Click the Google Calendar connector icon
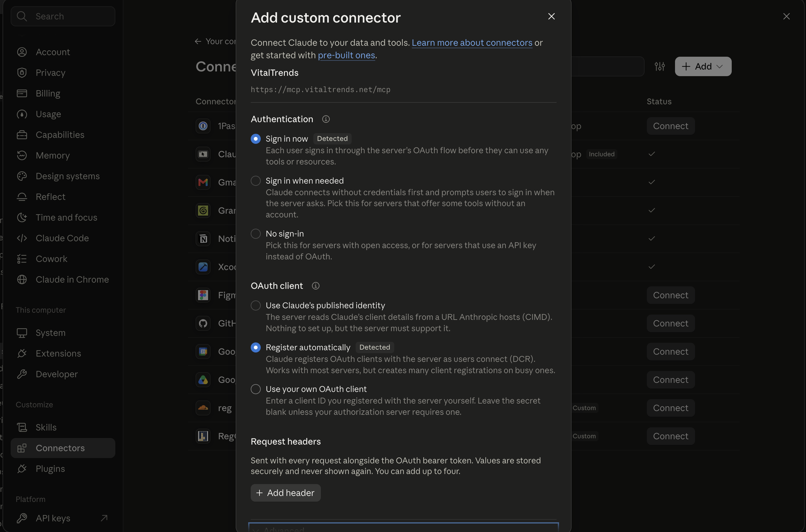The image size is (806, 532). [203, 352]
